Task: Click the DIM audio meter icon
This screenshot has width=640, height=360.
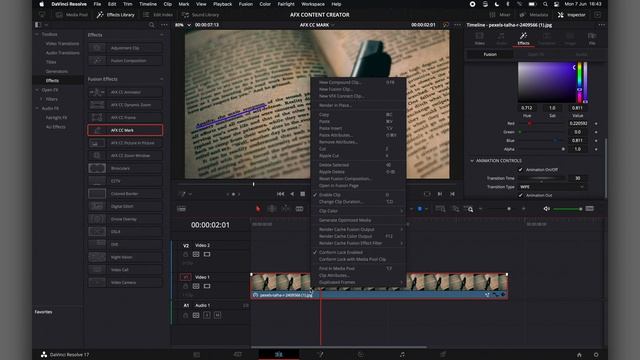Action: [x=589, y=209]
